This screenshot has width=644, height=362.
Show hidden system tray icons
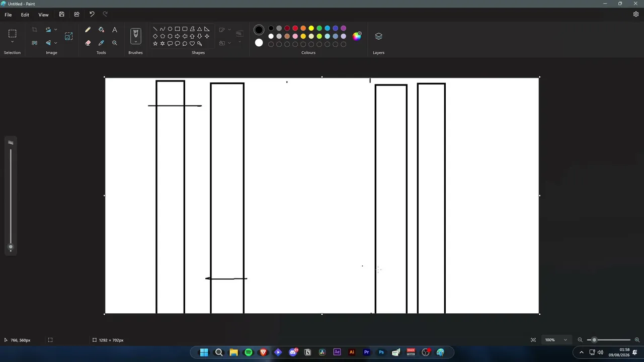coord(582,352)
